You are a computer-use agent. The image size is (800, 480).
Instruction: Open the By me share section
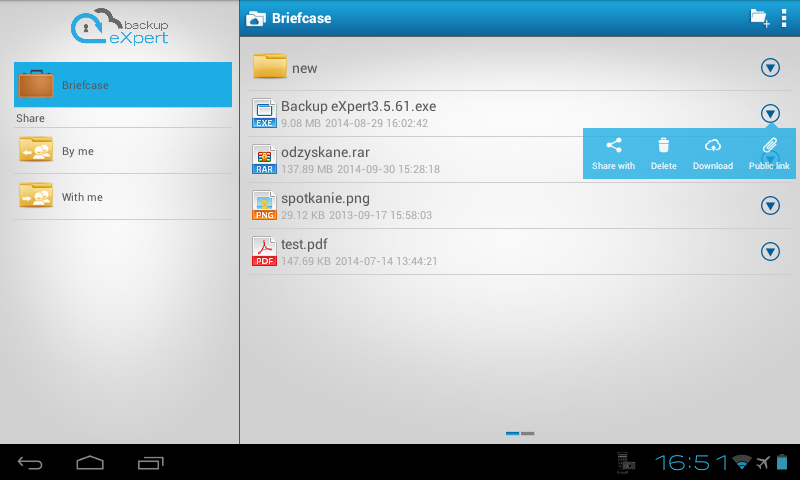click(123, 150)
